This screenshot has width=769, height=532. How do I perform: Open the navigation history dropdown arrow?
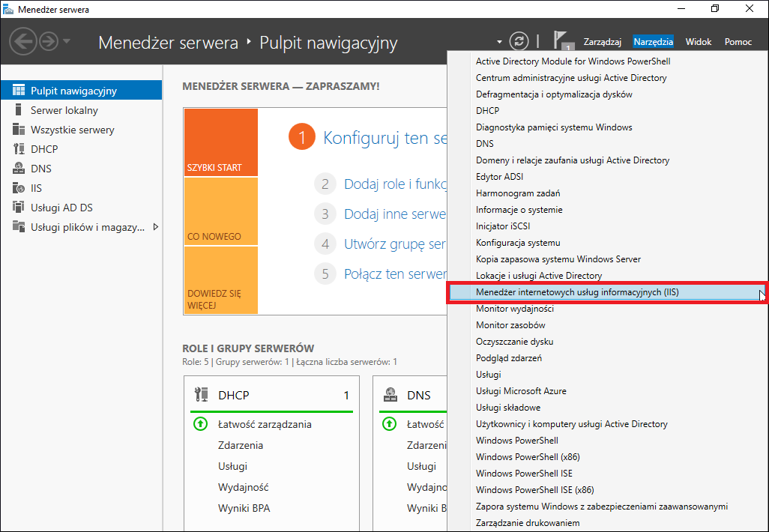click(x=67, y=41)
